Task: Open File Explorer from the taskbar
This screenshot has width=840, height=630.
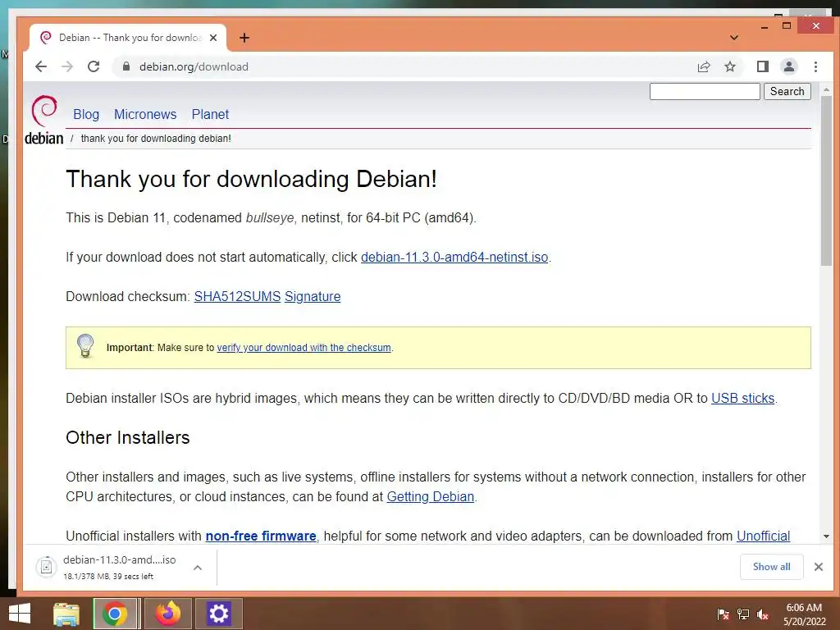Action: tap(66, 614)
